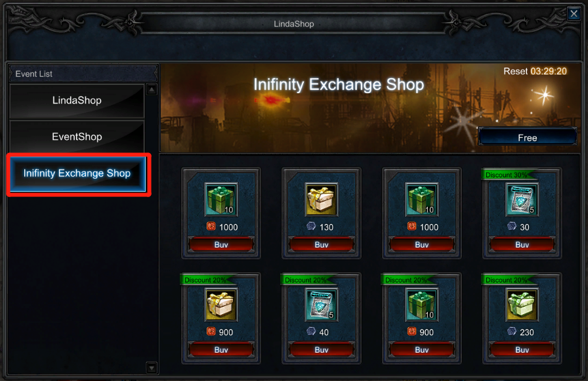Click the green gift box priced 1000 in first slot
The height and width of the screenshot is (381, 588).
pos(221,199)
